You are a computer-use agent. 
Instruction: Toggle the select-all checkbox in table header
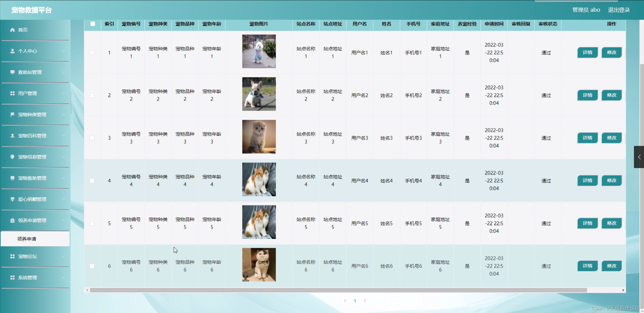coord(93,24)
